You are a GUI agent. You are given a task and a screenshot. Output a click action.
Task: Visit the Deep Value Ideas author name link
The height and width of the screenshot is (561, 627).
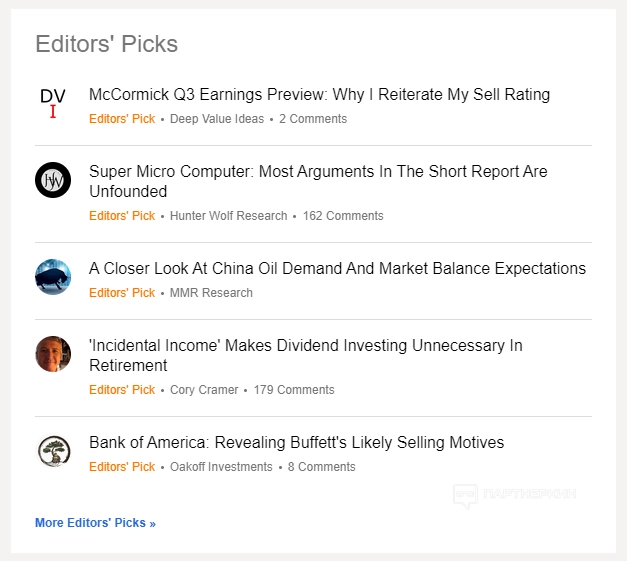[217, 119]
